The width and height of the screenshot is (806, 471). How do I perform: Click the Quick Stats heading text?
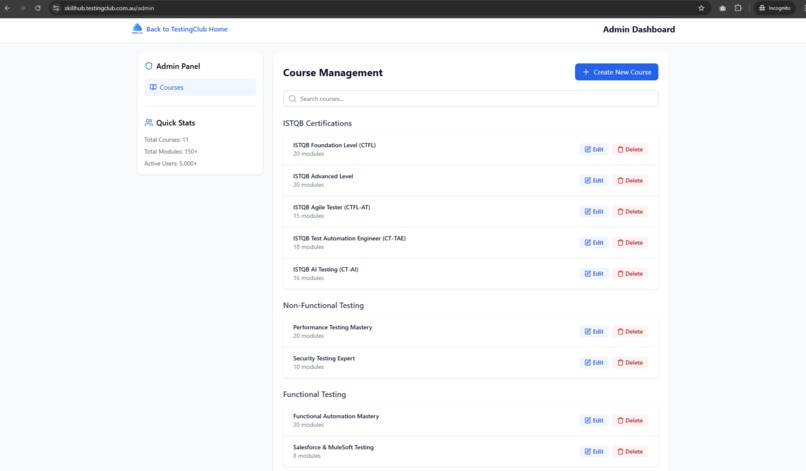pyautogui.click(x=175, y=123)
